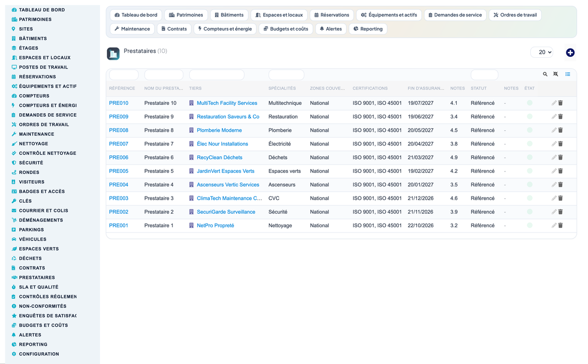
Task: Click the add new prestataire plus icon
Action: click(570, 52)
